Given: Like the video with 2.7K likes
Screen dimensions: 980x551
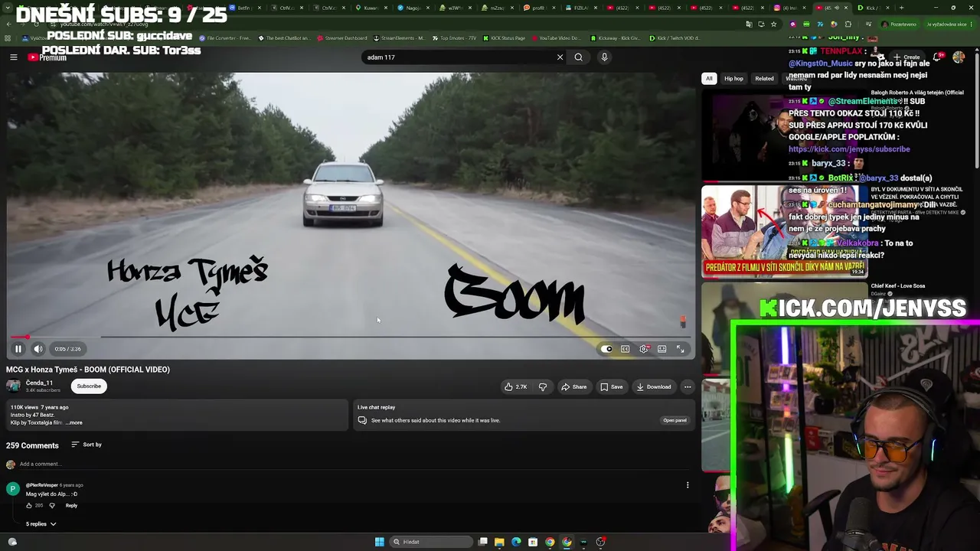Looking at the screenshot, I should pos(515,387).
